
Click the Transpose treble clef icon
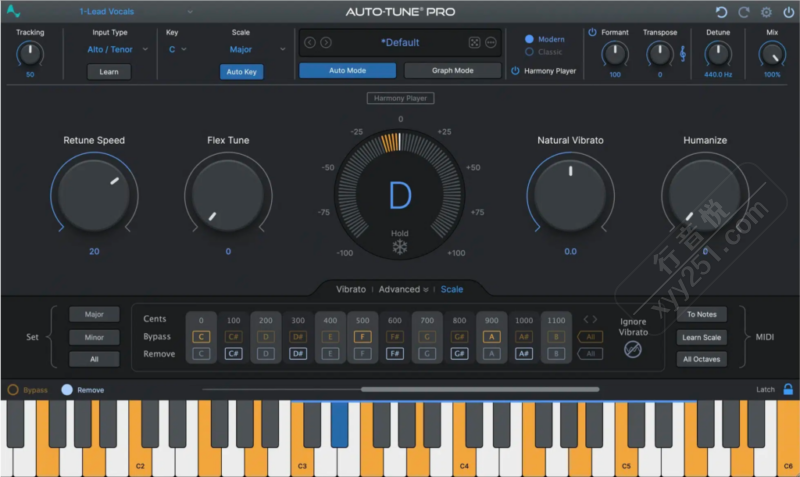683,54
